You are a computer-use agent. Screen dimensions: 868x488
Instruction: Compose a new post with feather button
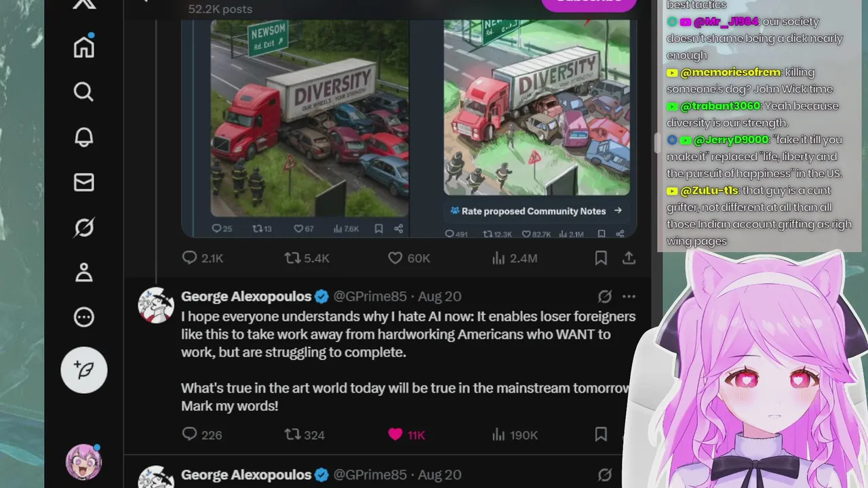pyautogui.click(x=84, y=370)
